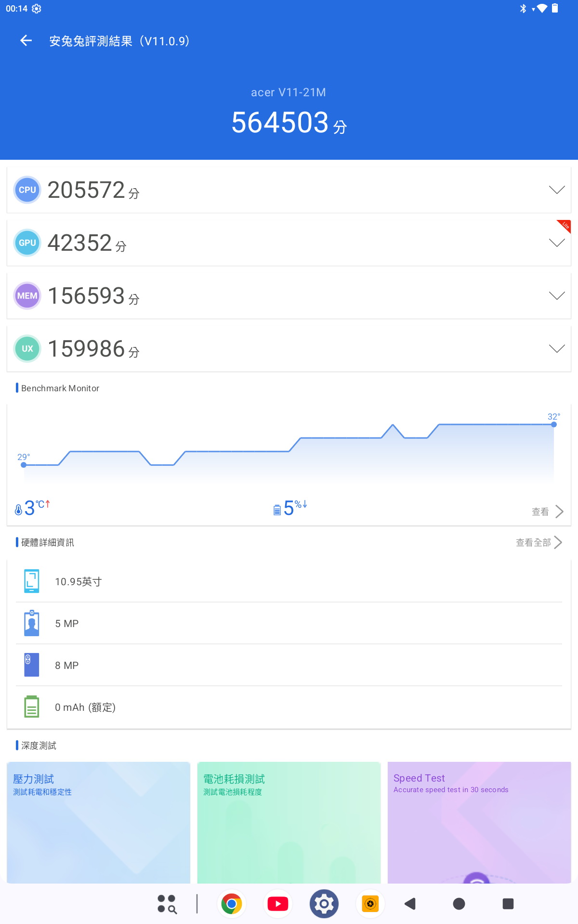Viewport: 578px width, 924px height.
Task: Expand the UX score row
Action: click(x=556, y=349)
